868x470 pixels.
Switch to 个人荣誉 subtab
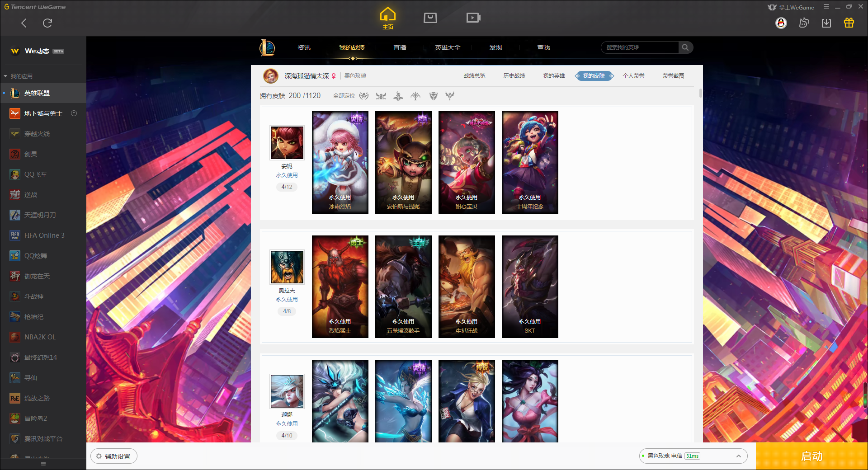[633, 76]
